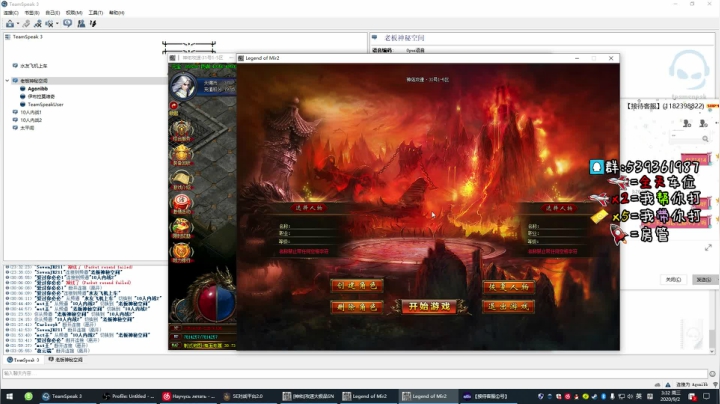Screen dimensions: 720x404
Task: Click the 创建角色 create character button
Action: pyautogui.click(x=356, y=285)
